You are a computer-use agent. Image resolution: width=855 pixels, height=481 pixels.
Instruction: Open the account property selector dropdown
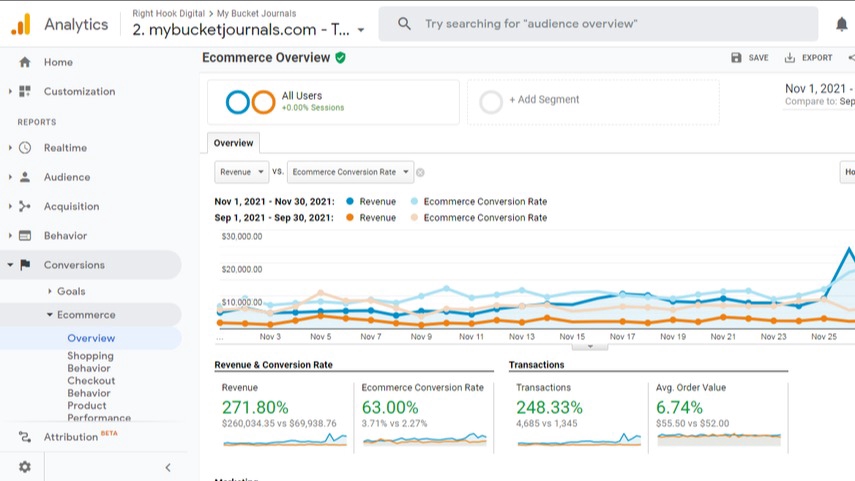click(x=360, y=30)
